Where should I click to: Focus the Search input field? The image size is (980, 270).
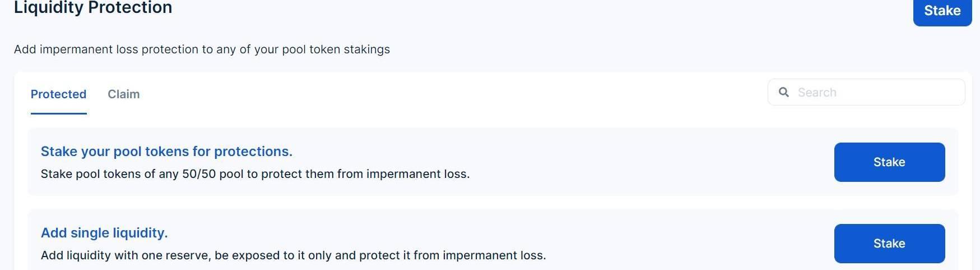866,92
